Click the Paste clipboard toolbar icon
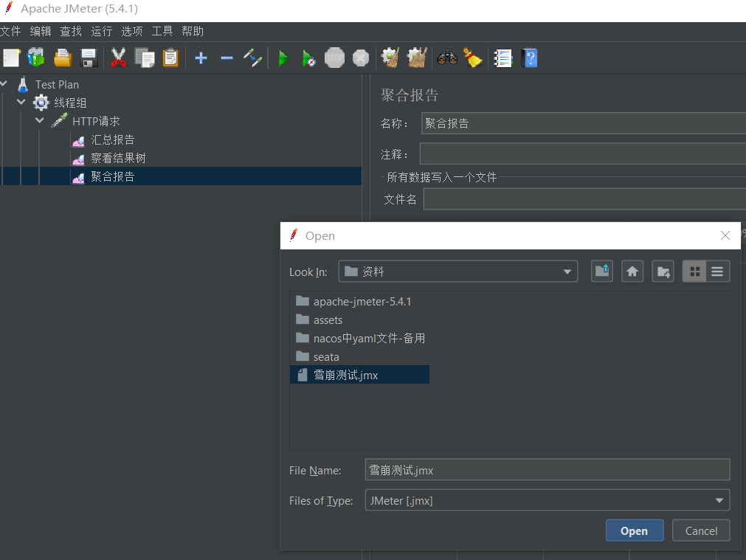The image size is (746, 560). tap(170, 58)
